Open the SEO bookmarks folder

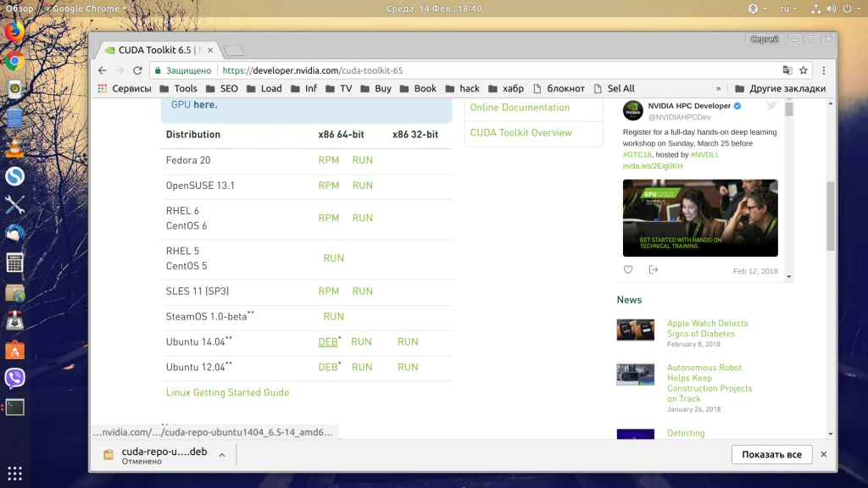point(222,88)
